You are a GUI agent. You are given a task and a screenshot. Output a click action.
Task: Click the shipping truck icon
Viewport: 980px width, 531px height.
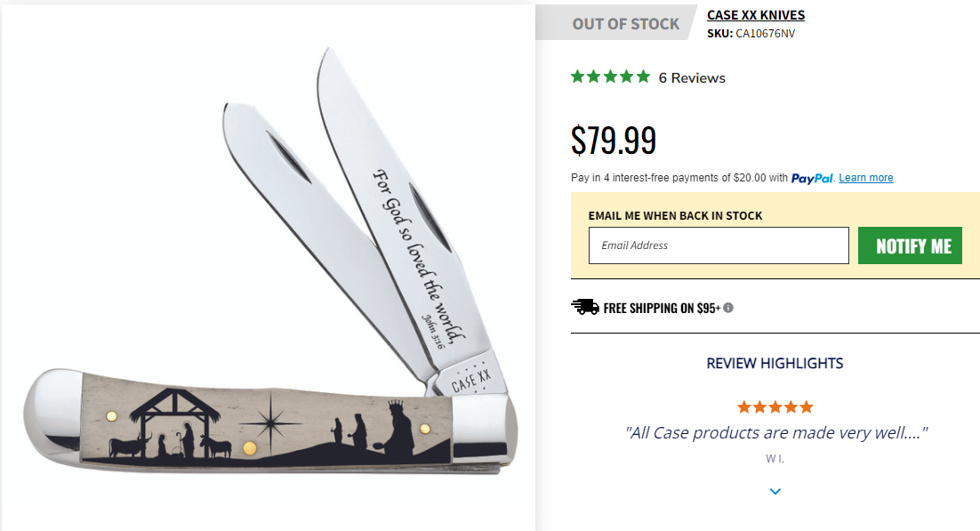click(584, 308)
